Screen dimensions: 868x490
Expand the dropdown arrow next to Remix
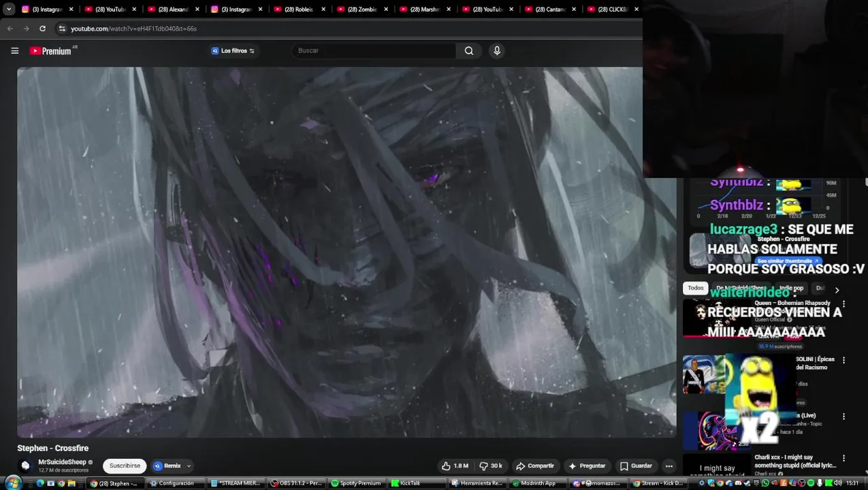tap(189, 466)
